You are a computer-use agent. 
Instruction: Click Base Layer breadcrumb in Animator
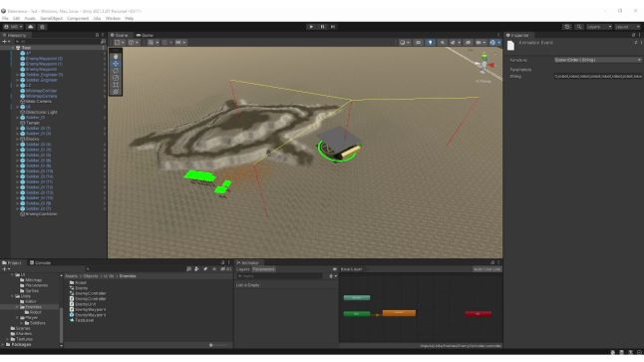[x=351, y=269]
